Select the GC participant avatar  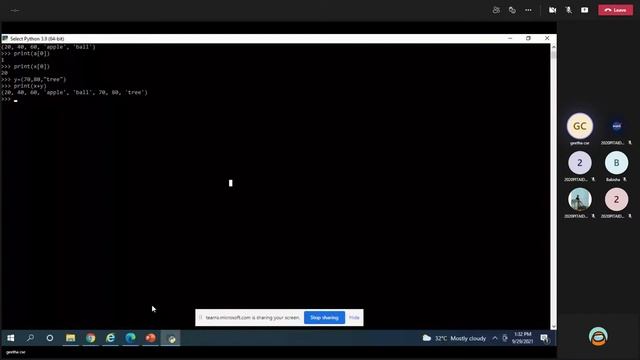click(580, 126)
